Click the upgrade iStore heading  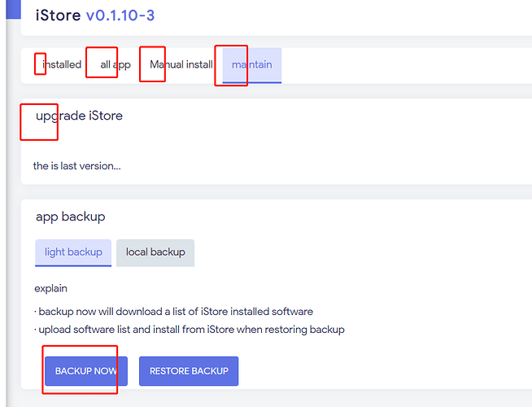(79, 116)
